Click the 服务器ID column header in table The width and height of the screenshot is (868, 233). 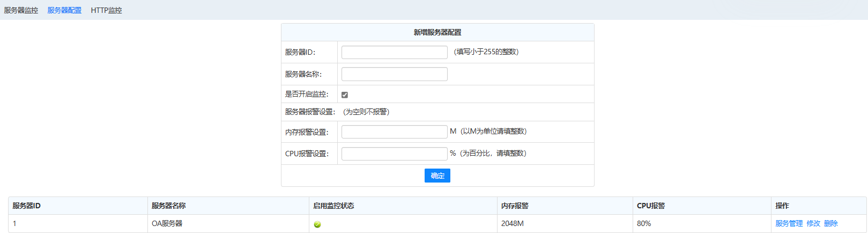pos(27,206)
